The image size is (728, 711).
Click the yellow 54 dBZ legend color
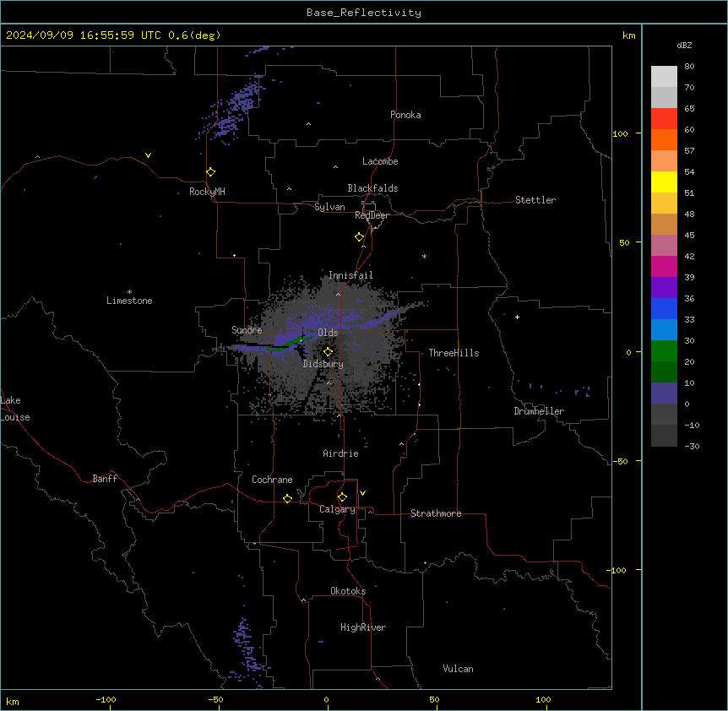point(664,182)
